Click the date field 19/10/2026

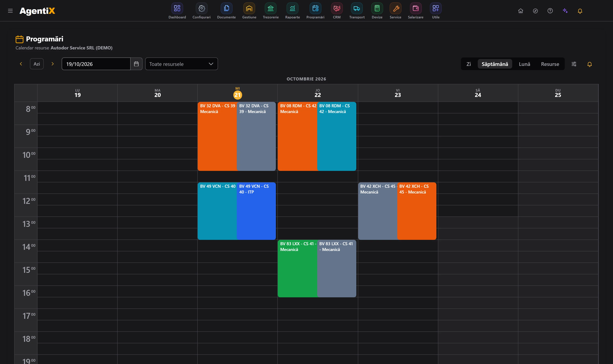[96, 64]
